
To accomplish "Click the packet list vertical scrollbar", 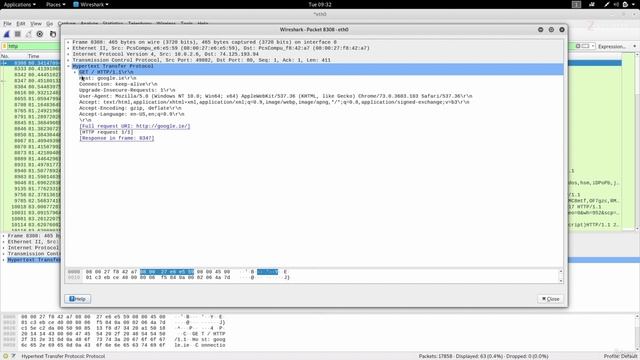I will tap(637, 142).
